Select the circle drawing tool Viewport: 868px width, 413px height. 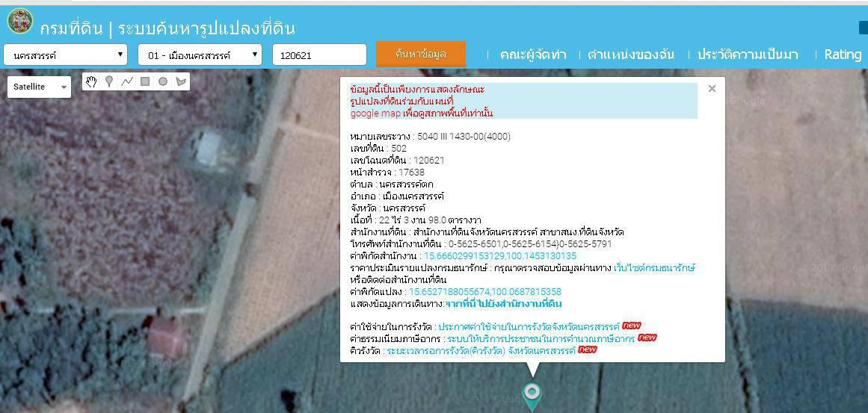(163, 82)
